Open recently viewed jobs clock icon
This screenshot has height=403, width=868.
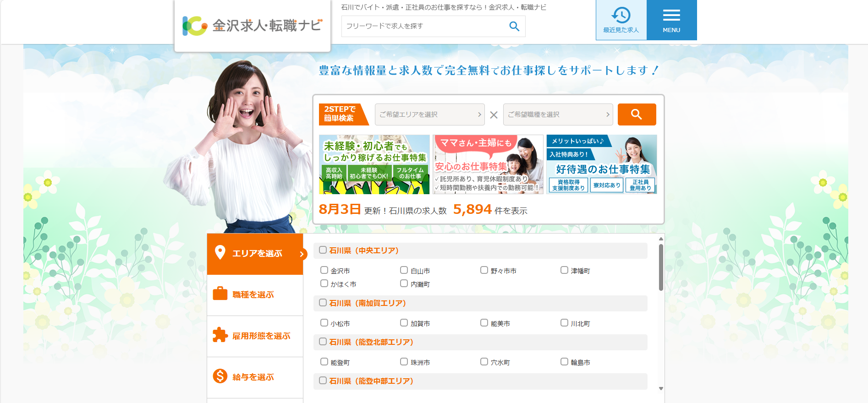tap(621, 16)
